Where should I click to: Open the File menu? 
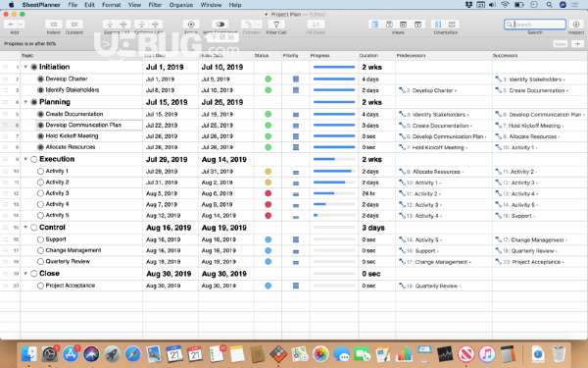point(73,5)
